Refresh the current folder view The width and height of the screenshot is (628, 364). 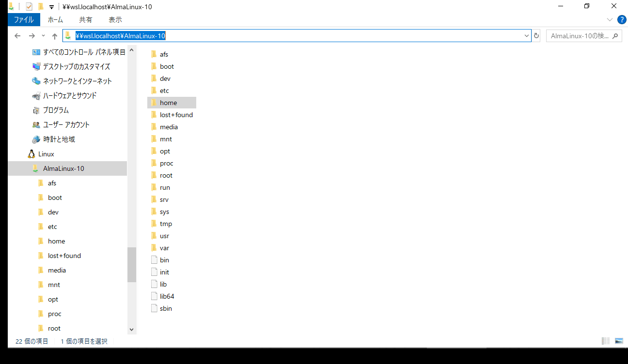(x=536, y=36)
